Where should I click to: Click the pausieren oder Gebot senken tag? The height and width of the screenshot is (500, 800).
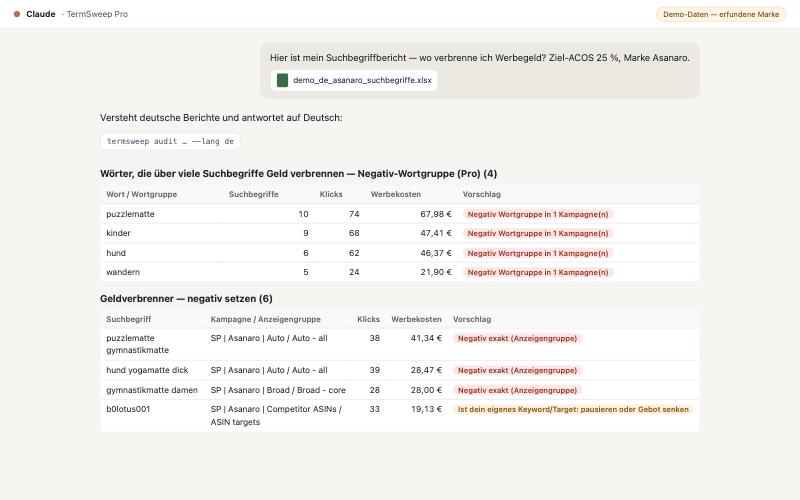click(573, 409)
